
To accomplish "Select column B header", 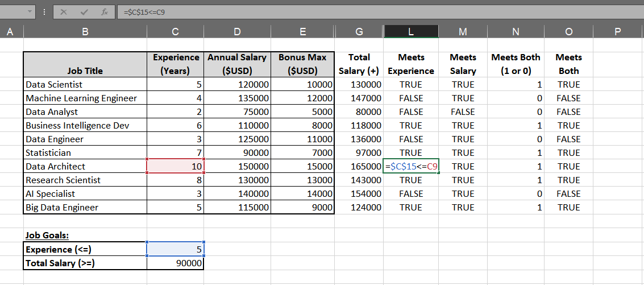I will 85,31.
